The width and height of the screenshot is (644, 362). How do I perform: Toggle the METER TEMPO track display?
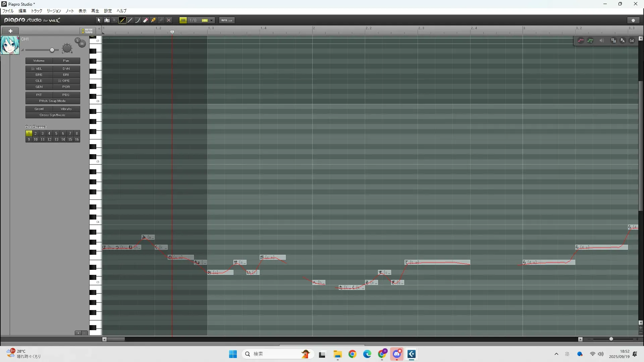click(88, 31)
